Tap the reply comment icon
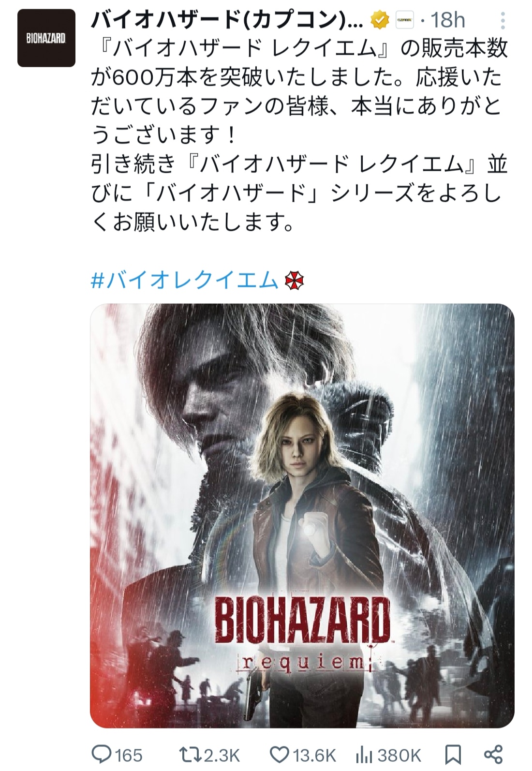 point(101,754)
